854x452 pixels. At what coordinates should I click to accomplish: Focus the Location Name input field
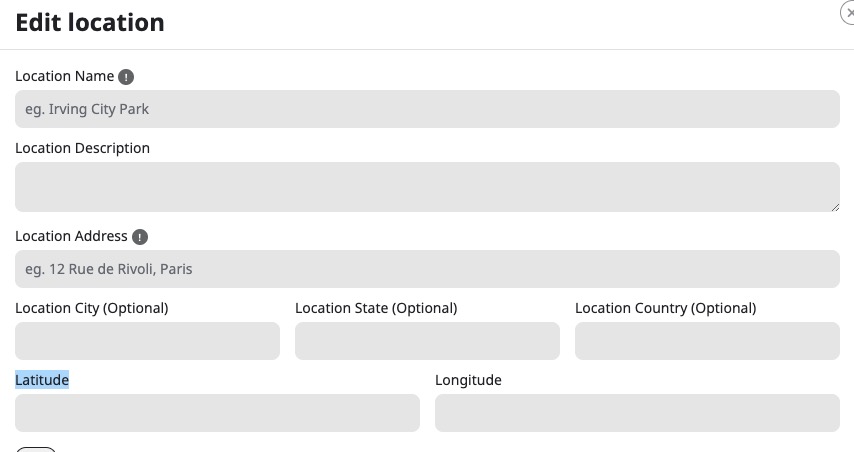427,109
